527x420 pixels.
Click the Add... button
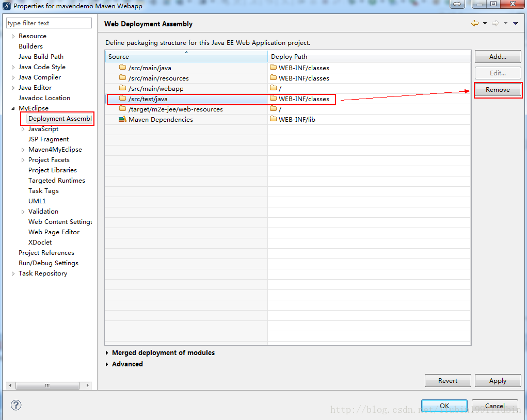coord(498,56)
